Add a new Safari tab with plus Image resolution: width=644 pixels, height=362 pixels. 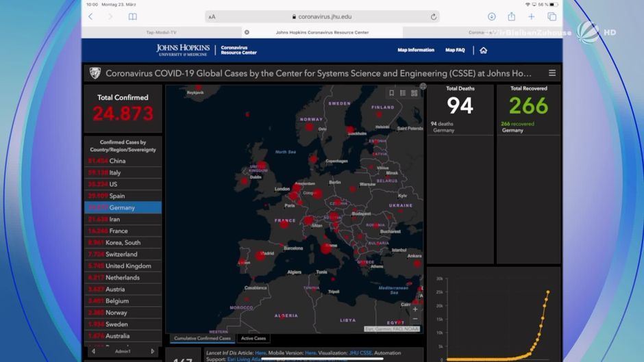[532, 17]
